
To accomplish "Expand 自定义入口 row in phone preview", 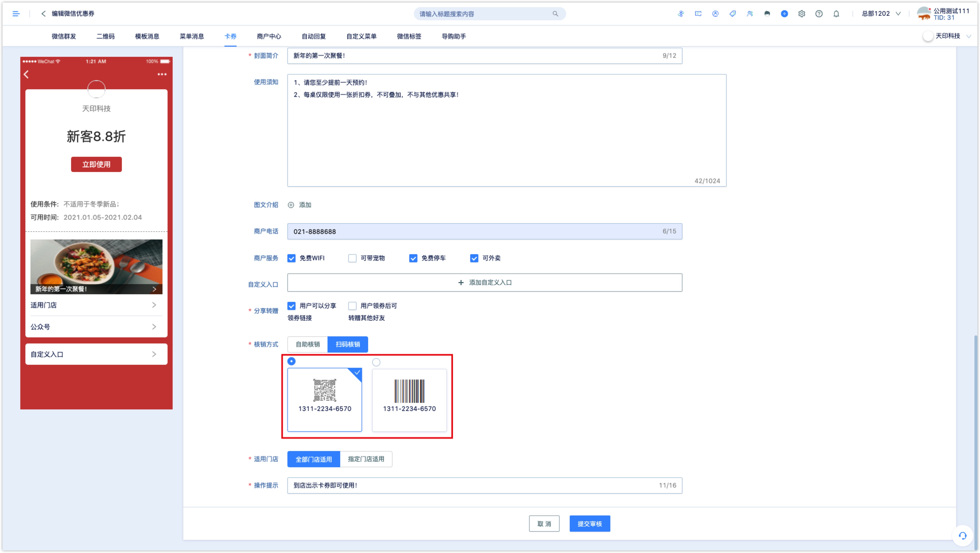I will click(96, 354).
